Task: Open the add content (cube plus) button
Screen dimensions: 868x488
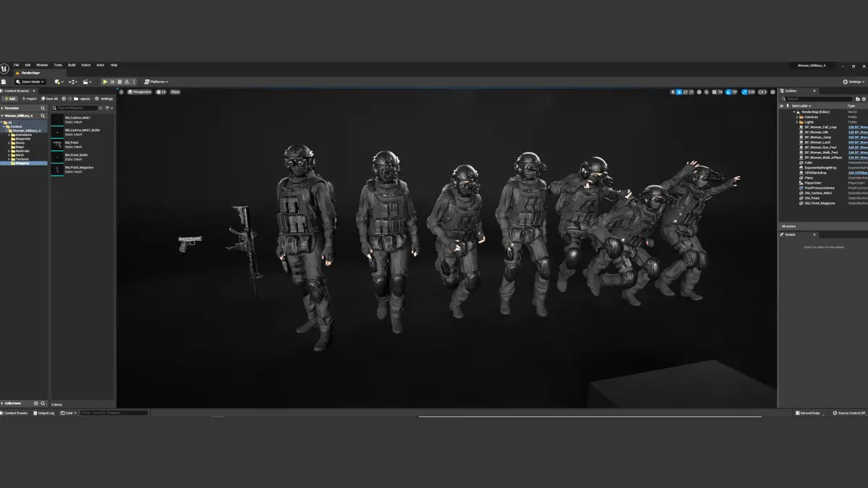Action: click(x=59, y=82)
